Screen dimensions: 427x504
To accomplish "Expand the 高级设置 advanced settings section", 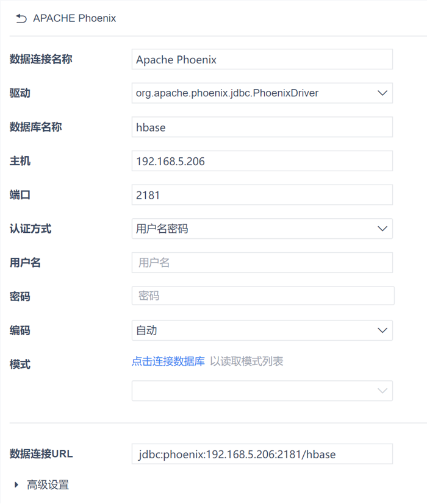I will point(16,485).
